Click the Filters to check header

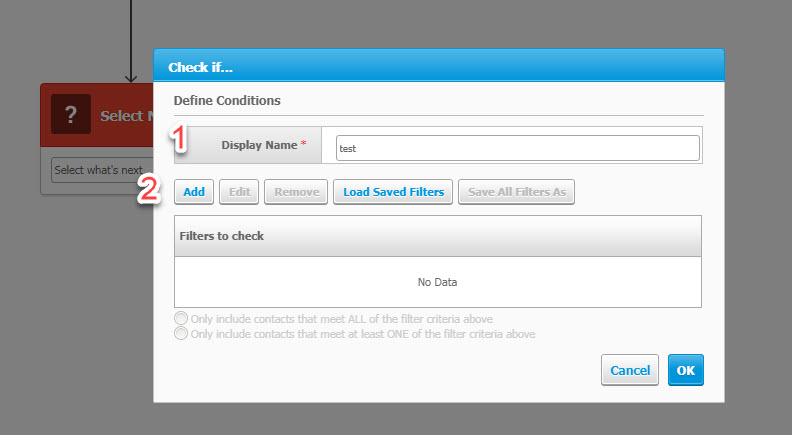pos(438,236)
